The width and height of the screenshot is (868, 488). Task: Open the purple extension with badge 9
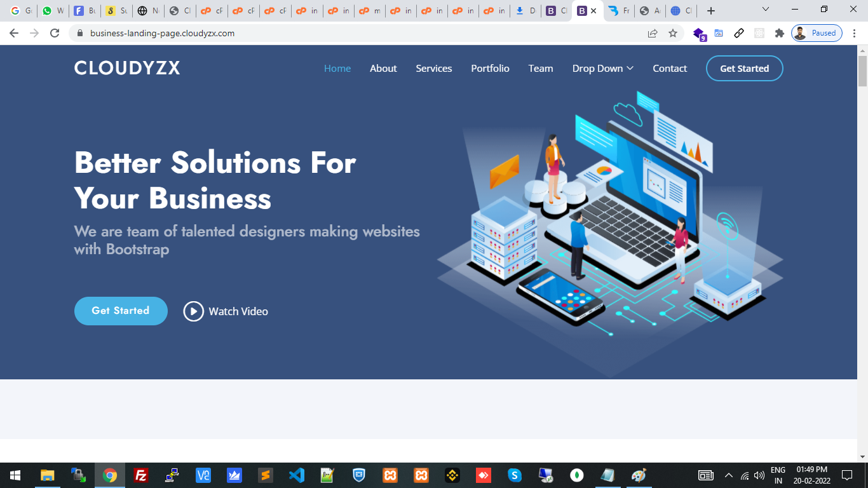[x=699, y=34]
